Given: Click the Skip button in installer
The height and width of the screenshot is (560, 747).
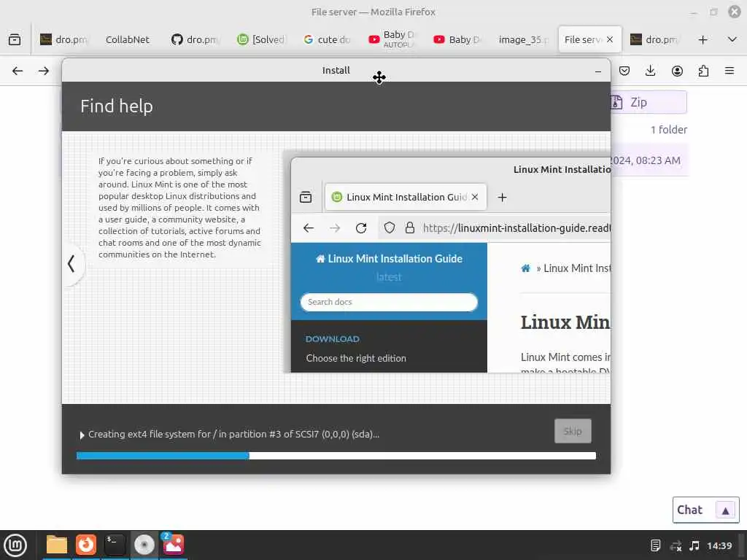Looking at the screenshot, I should (x=573, y=431).
